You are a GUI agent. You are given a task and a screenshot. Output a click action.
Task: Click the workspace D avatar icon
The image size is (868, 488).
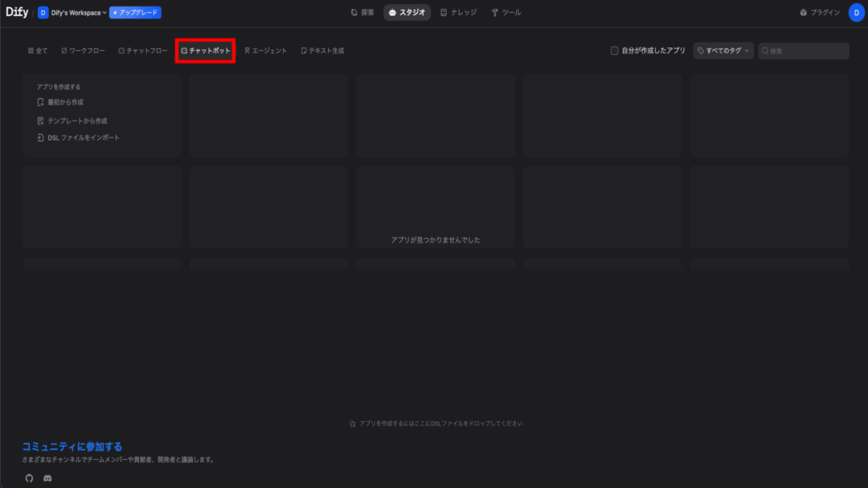(x=43, y=13)
